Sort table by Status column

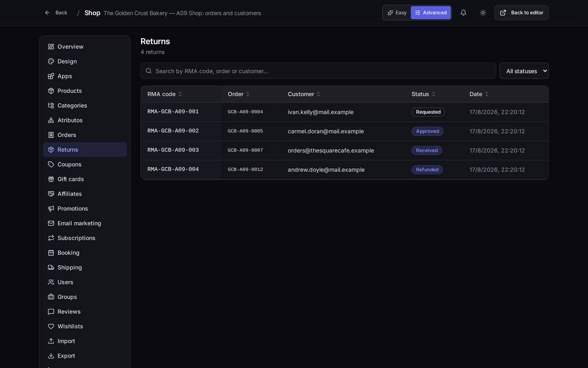coord(423,94)
